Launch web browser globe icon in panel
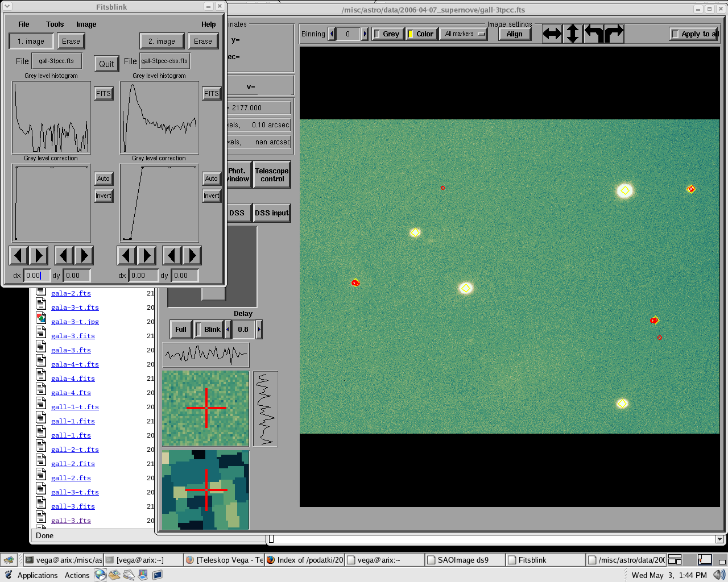 [101, 575]
